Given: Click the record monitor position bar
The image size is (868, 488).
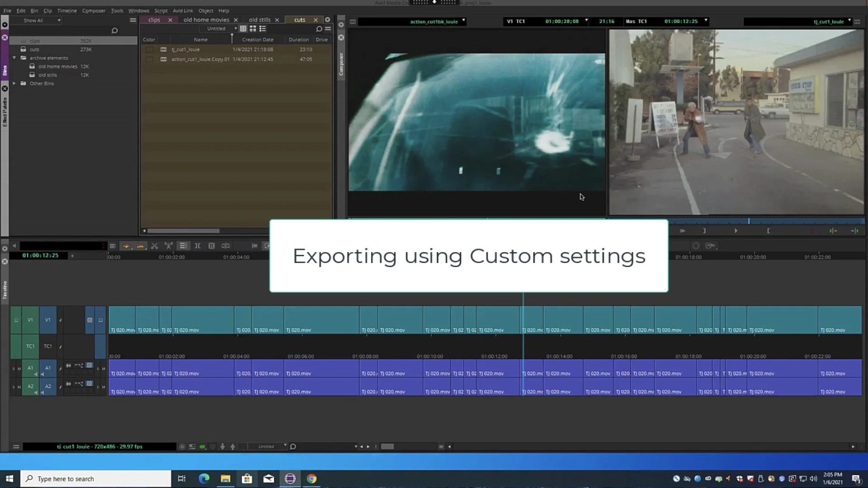Looking at the screenshot, I should tap(766, 221).
